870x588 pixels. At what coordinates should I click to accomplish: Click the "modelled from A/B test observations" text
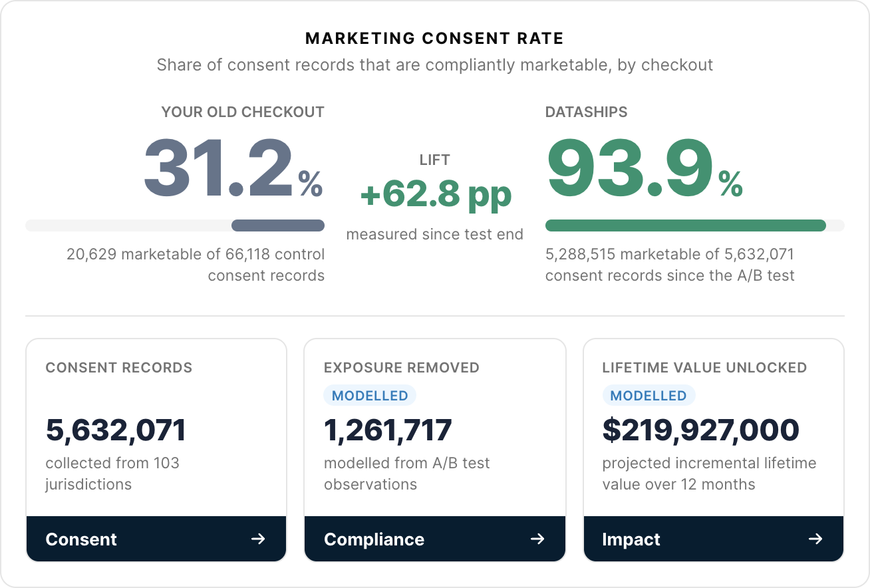point(407,474)
